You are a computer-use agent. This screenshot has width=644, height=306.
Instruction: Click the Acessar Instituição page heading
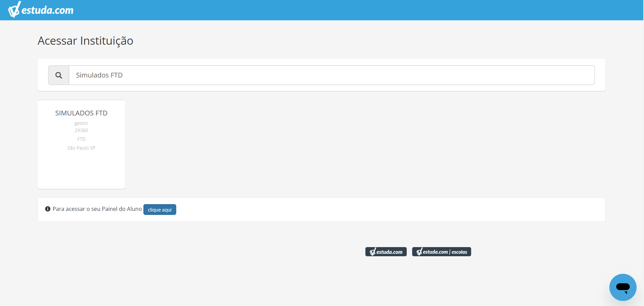tap(85, 41)
